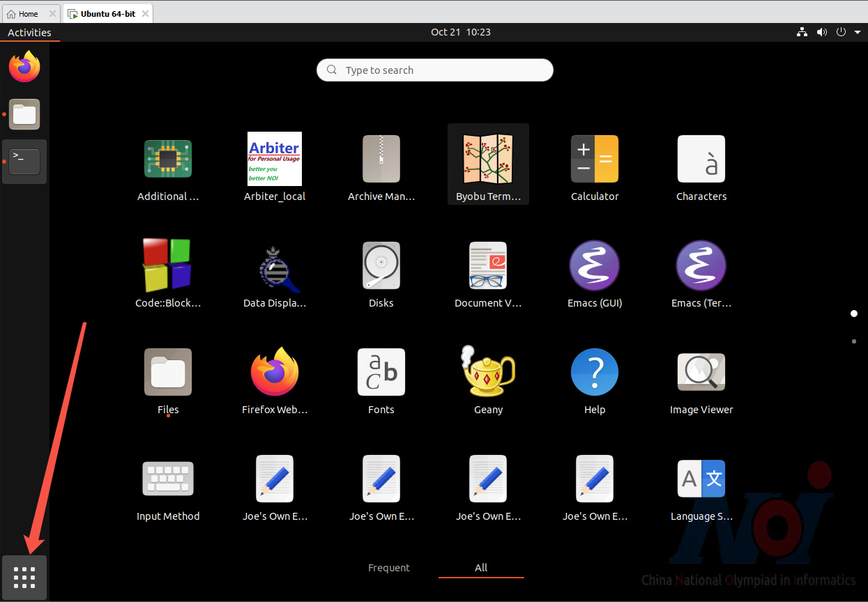Switch to Ubuntu 64-bit VM tab
Screen dimensions: 868x602
(x=107, y=13)
